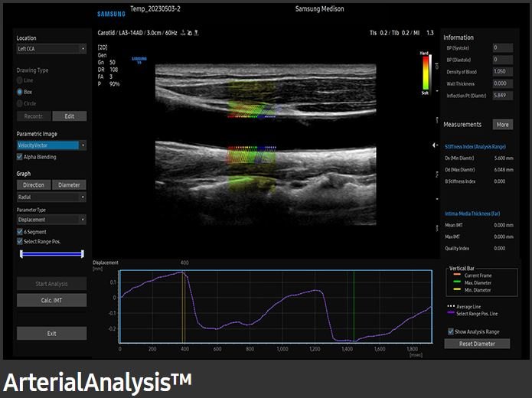
Task: Click the right handle of range slider
Action: coord(83,254)
